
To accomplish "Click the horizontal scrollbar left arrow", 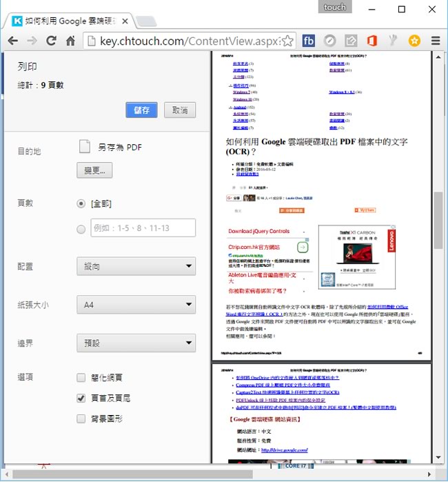I will point(6,474).
